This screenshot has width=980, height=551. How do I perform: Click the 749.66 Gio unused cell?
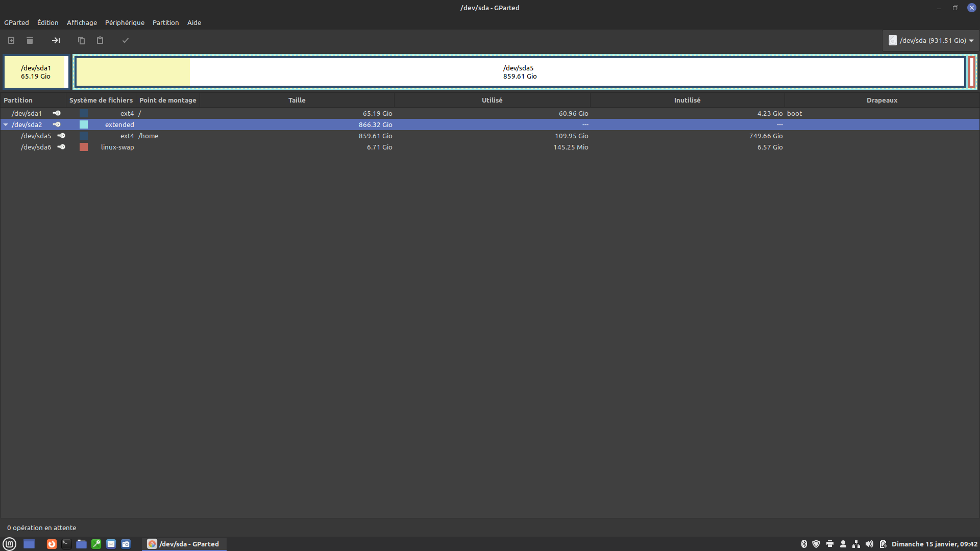click(x=766, y=136)
